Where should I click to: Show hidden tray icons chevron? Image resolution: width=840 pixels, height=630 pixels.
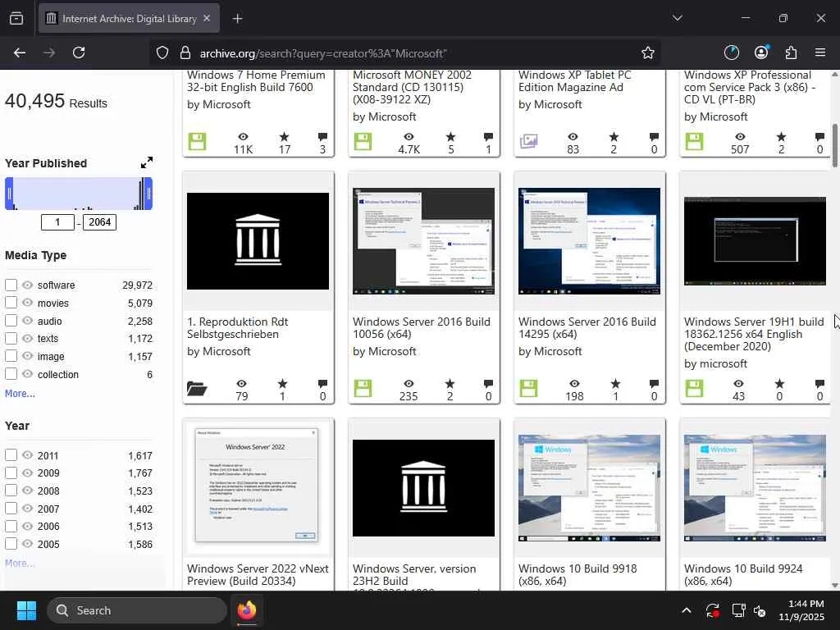click(x=687, y=610)
